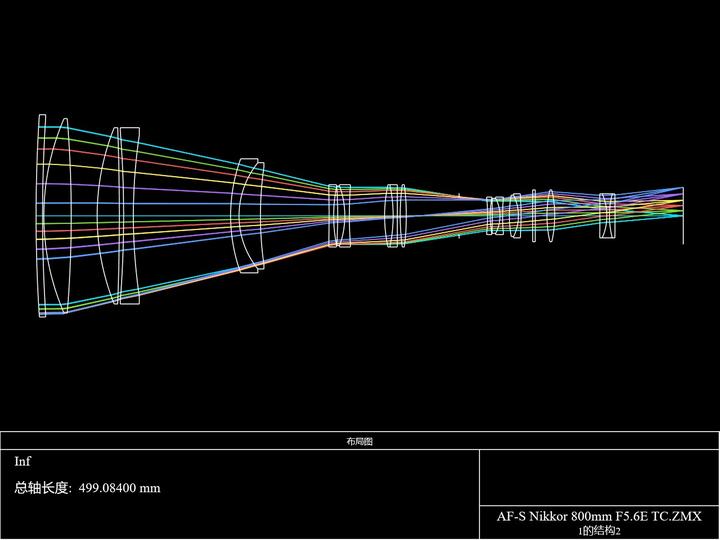Select the aperture stop tick marks
This screenshot has height=540, width=720.
coord(459,216)
